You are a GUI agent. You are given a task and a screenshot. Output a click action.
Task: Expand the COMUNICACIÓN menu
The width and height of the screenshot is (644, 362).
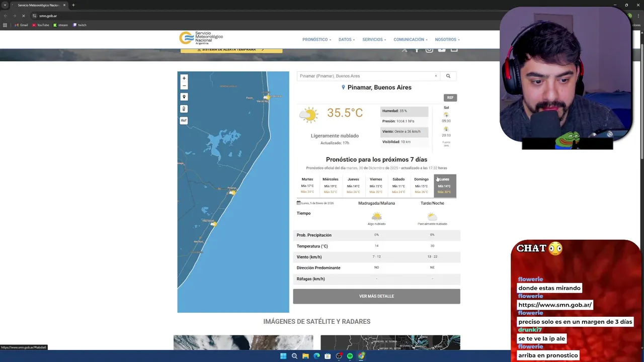pyautogui.click(x=411, y=39)
